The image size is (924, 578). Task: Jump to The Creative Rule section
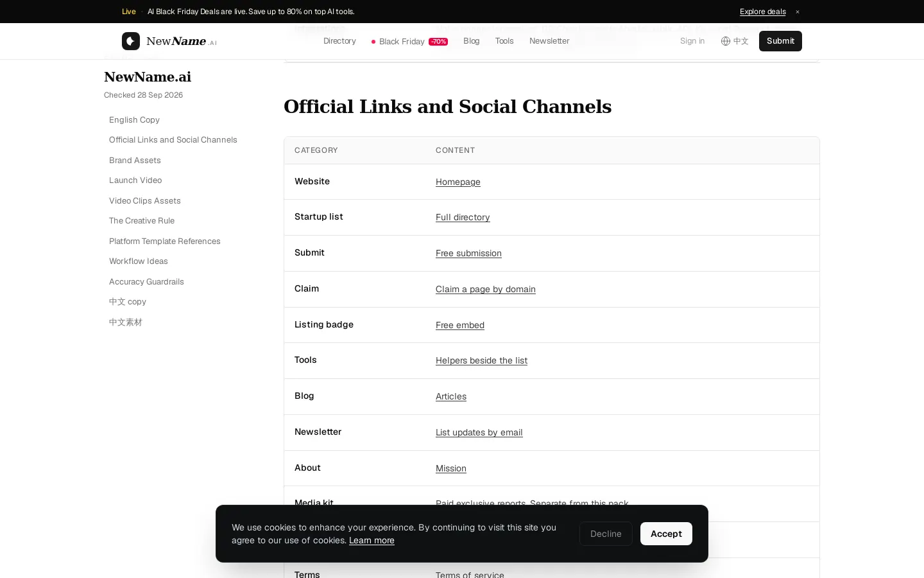pos(142,221)
